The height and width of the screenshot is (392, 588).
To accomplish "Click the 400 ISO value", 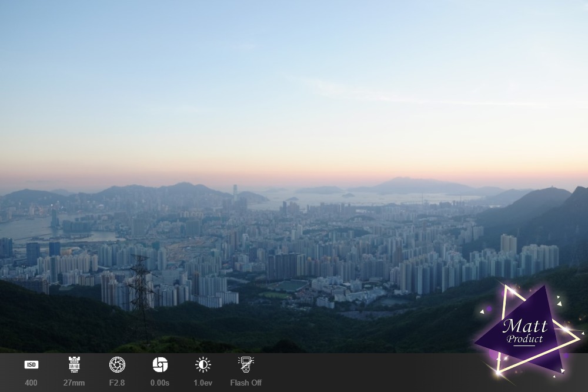I will point(31,383).
